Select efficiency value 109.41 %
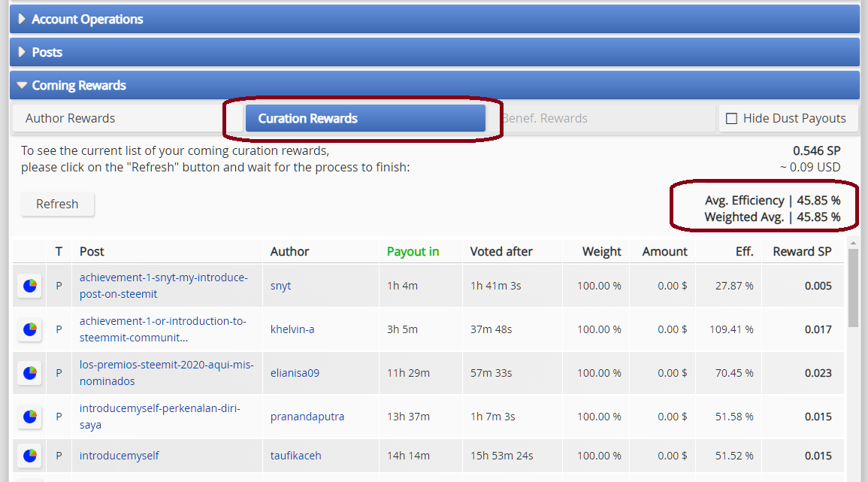The height and width of the screenshot is (482, 868). 731,329
